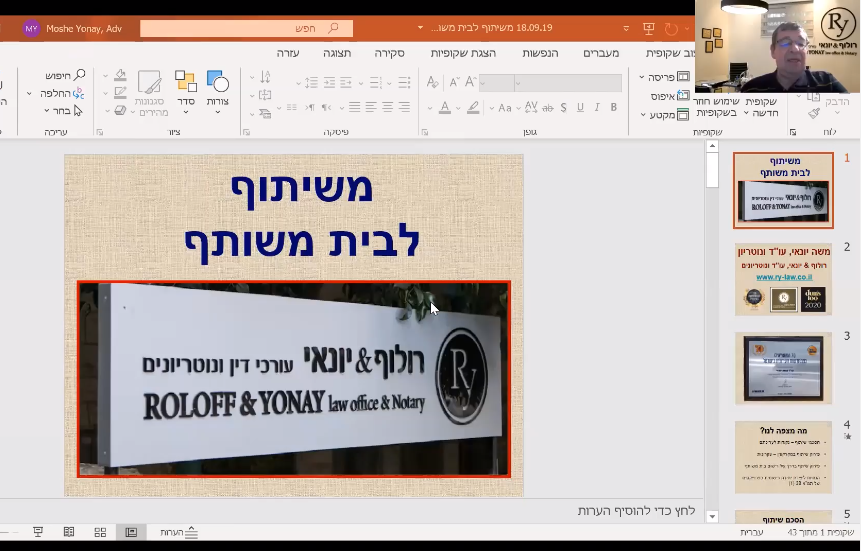Click the increase font size icon
This screenshot has width=861, height=551.
471,82
